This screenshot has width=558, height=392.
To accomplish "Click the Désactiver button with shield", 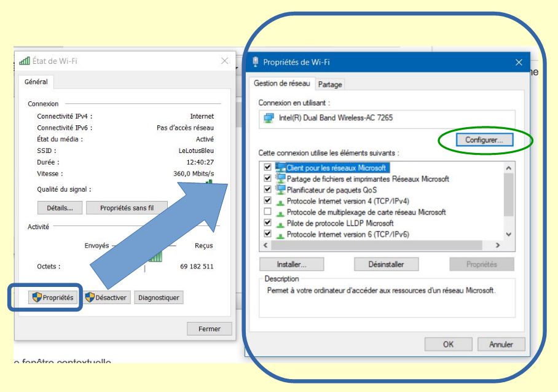I will [106, 298].
